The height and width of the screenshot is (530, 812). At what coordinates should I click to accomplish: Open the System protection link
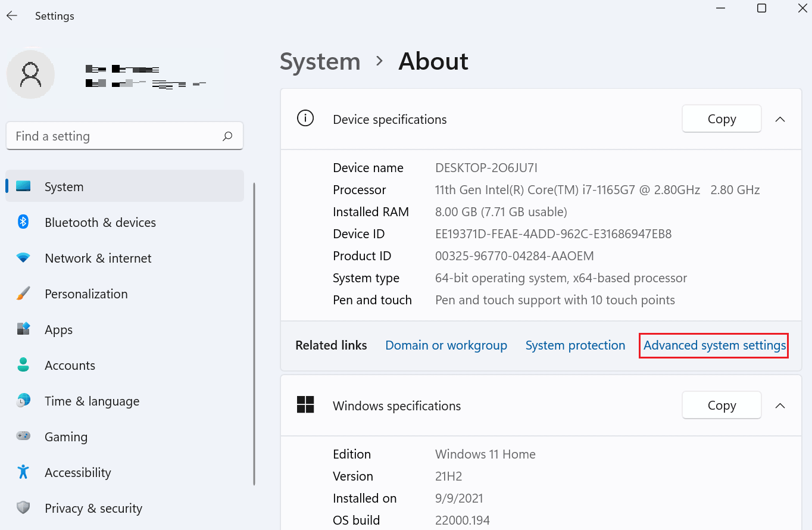pyautogui.click(x=575, y=345)
